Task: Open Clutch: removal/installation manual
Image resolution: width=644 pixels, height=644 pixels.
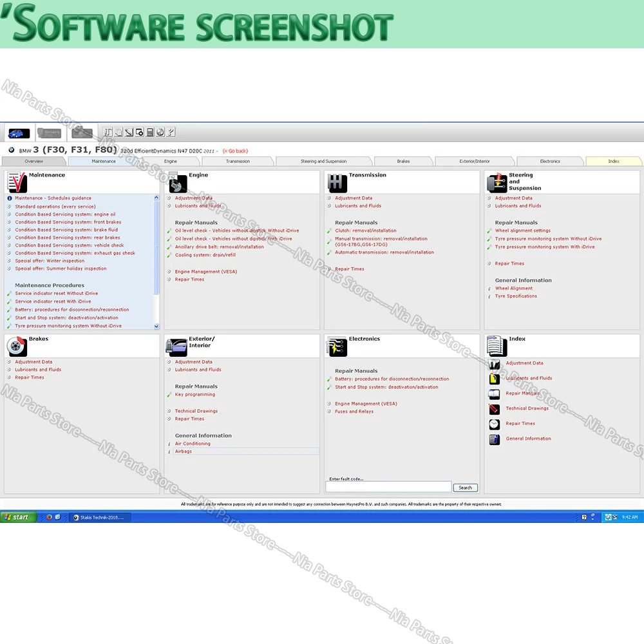Action: pyautogui.click(x=366, y=231)
